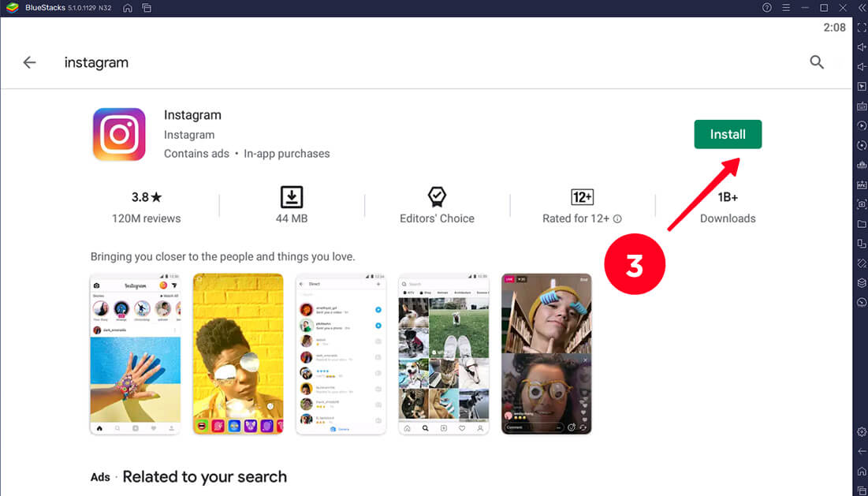The height and width of the screenshot is (496, 868).
Task: Click the recent apps icon in sidebar
Action: point(862,490)
